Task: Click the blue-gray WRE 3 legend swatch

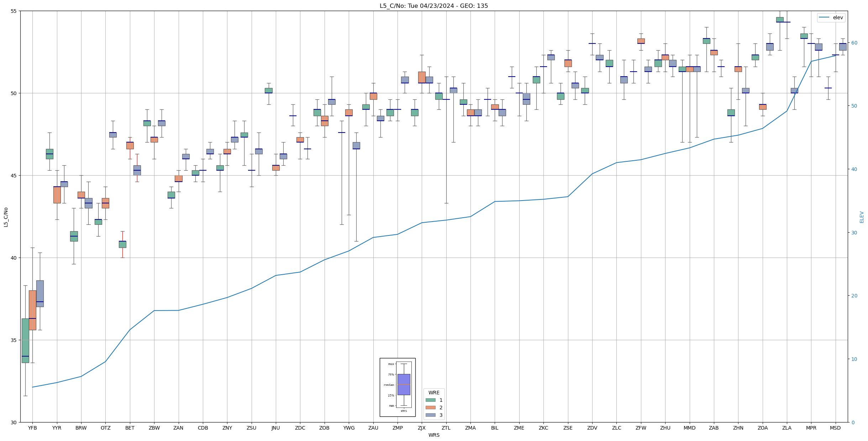Action: pos(430,415)
